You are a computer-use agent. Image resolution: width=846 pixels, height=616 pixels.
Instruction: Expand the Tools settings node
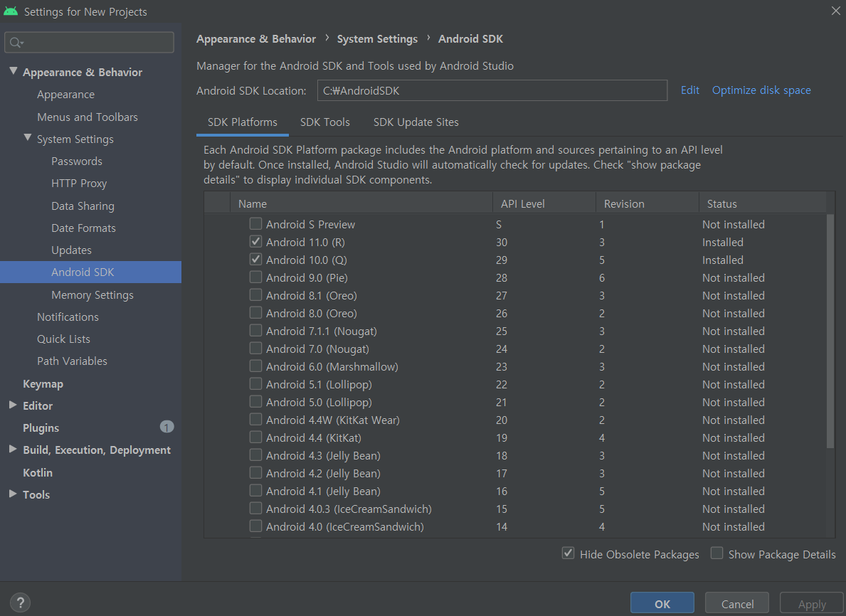13,494
